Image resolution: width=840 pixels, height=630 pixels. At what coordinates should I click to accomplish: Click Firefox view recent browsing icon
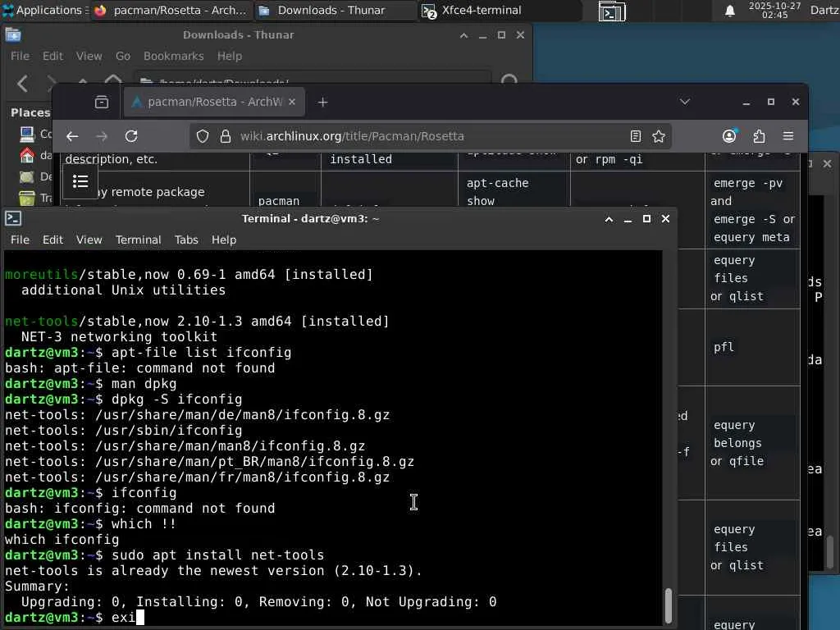tap(102, 102)
